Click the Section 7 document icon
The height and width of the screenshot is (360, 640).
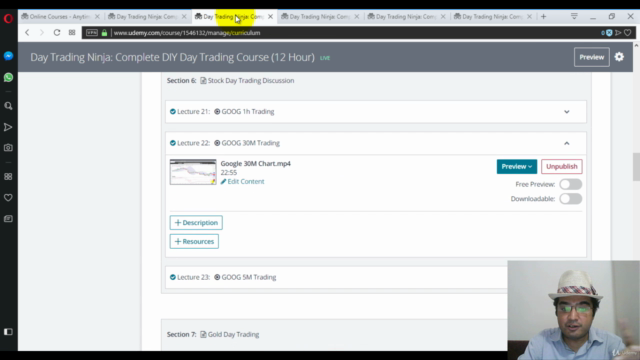[x=203, y=335]
